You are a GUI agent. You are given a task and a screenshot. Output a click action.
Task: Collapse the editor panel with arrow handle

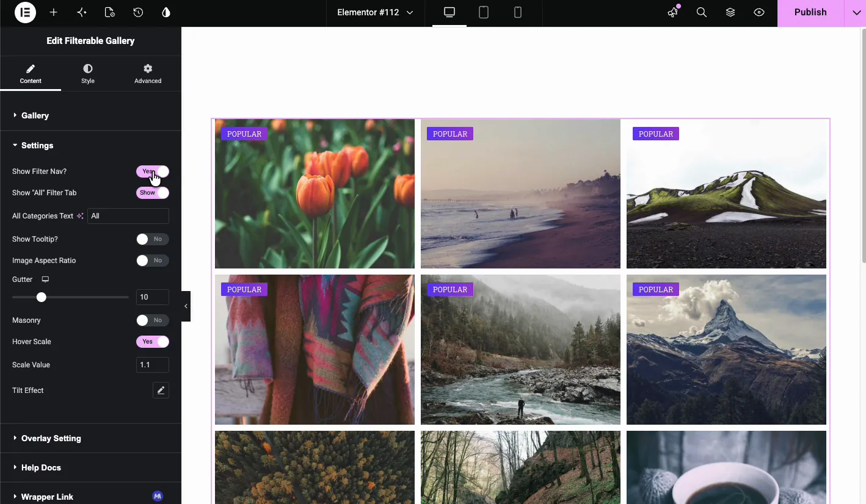point(186,306)
